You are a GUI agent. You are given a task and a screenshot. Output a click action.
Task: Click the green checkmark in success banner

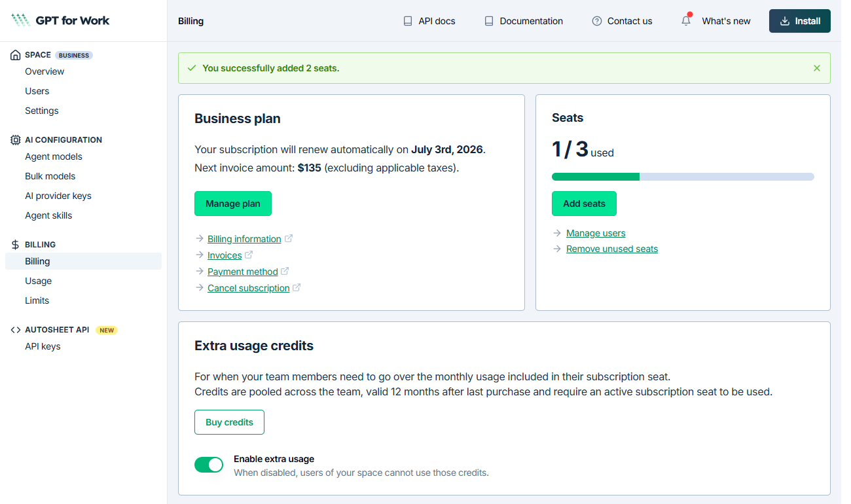click(192, 68)
